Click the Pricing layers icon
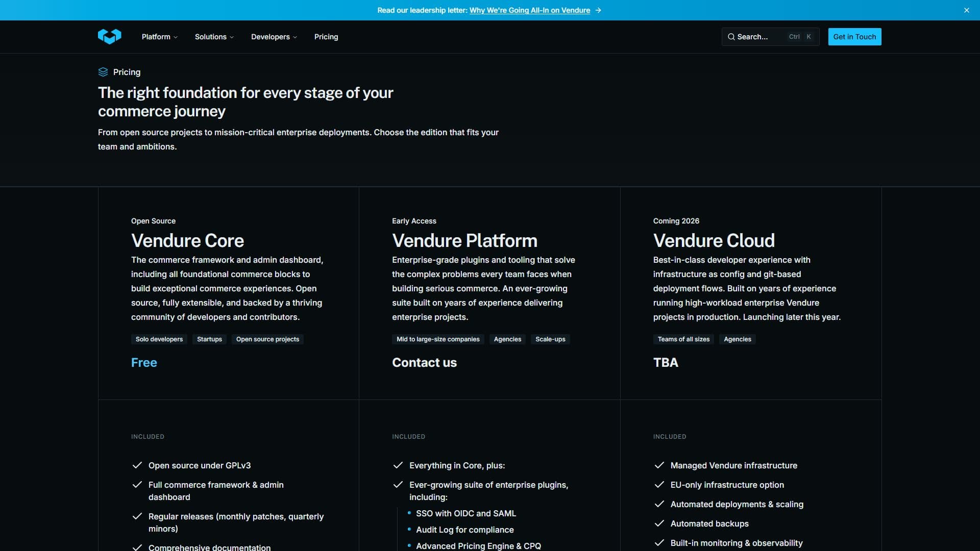The image size is (980, 551). [x=103, y=72]
